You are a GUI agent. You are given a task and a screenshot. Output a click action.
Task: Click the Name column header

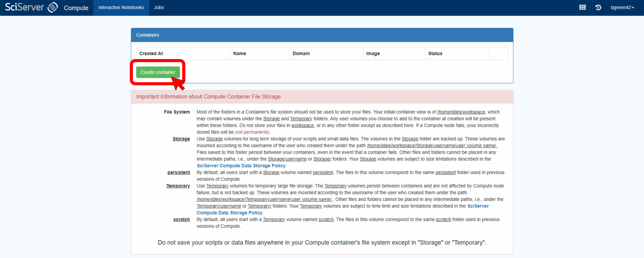[239, 53]
